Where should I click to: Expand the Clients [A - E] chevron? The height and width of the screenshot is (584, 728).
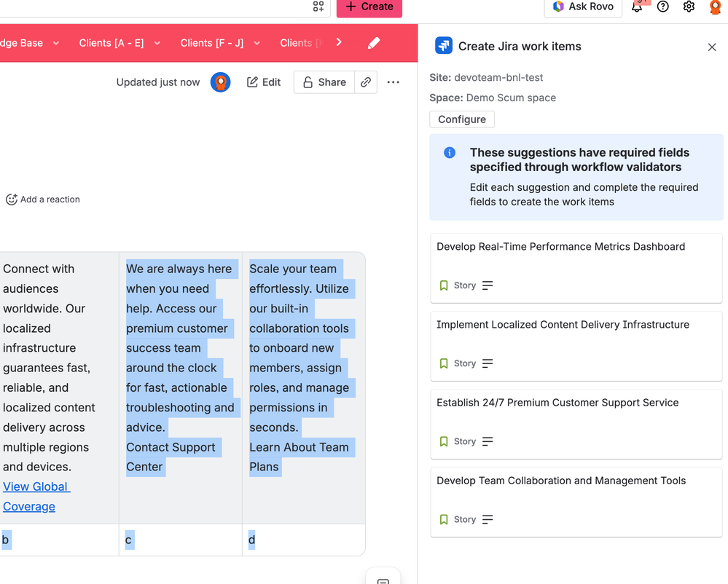pos(157,43)
